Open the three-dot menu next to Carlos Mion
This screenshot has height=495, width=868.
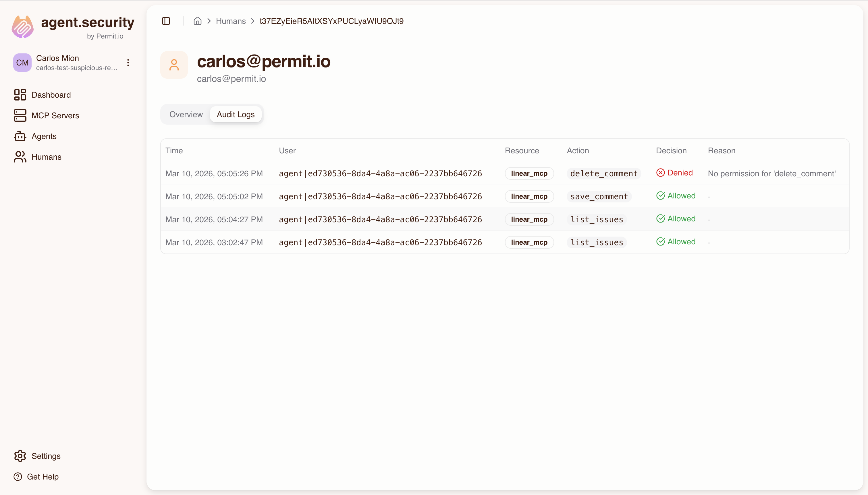click(128, 62)
